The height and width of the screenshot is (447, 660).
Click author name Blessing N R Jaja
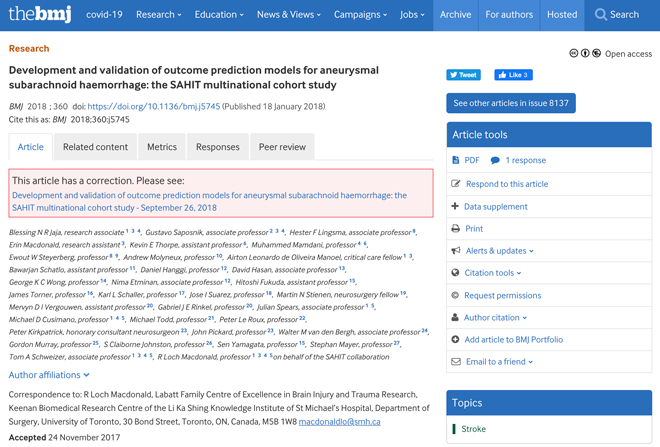click(x=35, y=232)
